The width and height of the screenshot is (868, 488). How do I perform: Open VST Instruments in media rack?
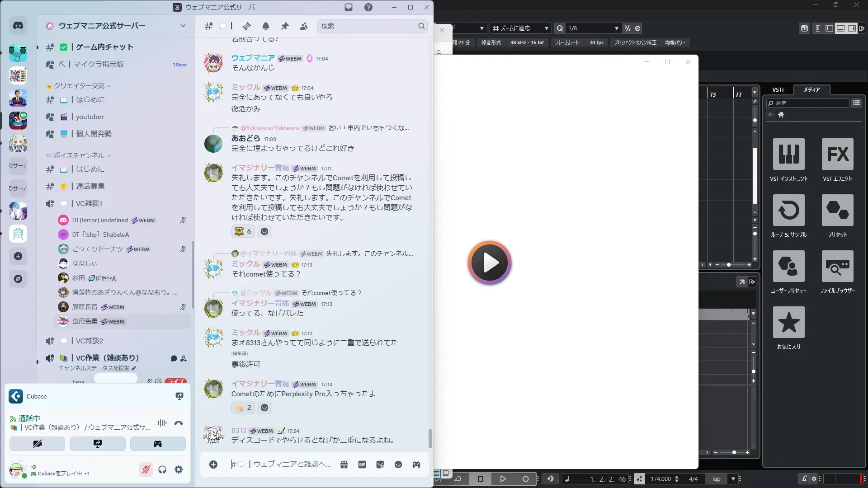(x=788, y=154)
